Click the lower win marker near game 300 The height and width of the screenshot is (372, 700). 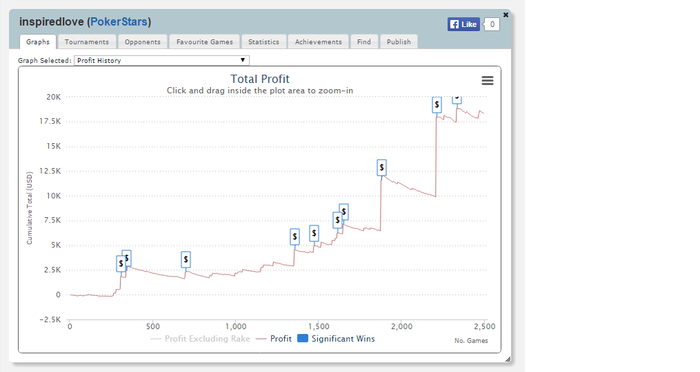point(121,263)
